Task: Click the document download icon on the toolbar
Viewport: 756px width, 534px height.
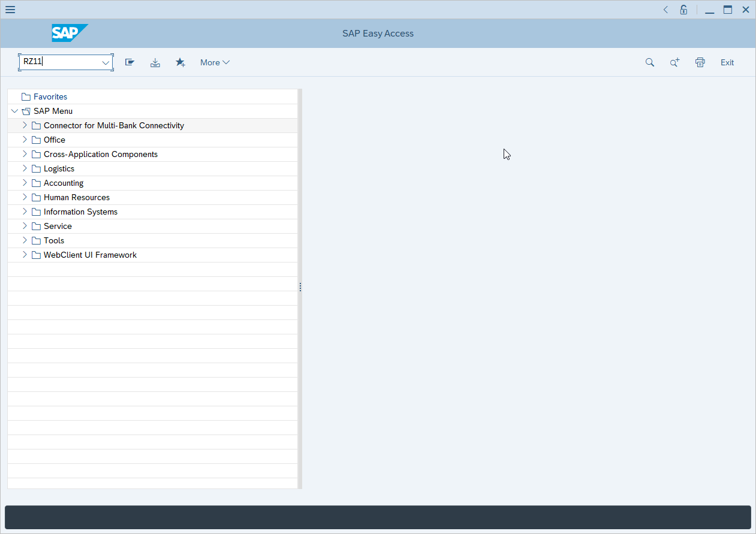Action: tap(155, 62)
